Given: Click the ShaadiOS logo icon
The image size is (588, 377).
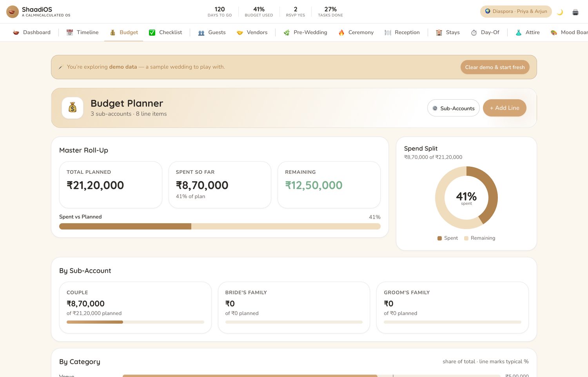Looking at the screenshot, I should [13, 12].
